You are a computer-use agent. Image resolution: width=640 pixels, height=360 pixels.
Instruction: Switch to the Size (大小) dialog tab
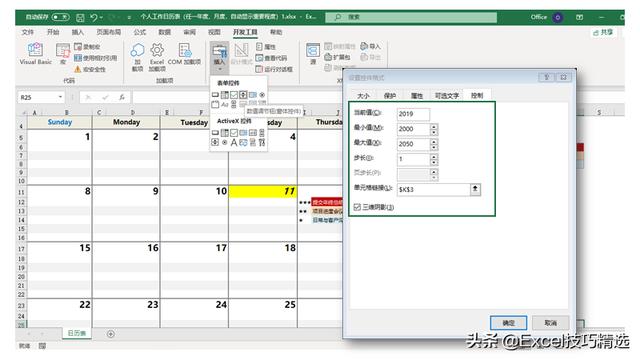point(363,96)
